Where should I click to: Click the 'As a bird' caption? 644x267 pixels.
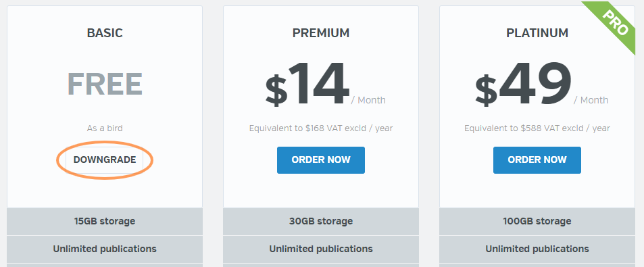(105, 128)
